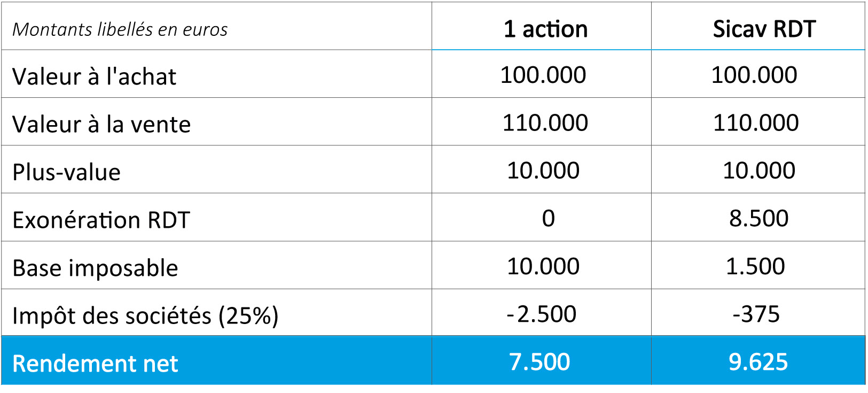Click the 'Base imposable' row label
The width and height of the screenshot is (868, 393).
click(x=95, y=268)
